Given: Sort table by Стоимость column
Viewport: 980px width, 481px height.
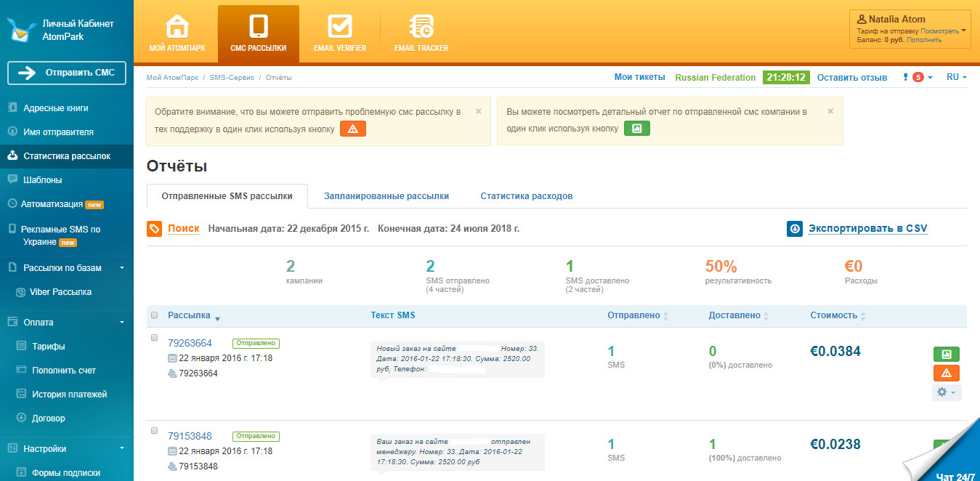Looking at the screenshot, I should [x=838, y=315].
